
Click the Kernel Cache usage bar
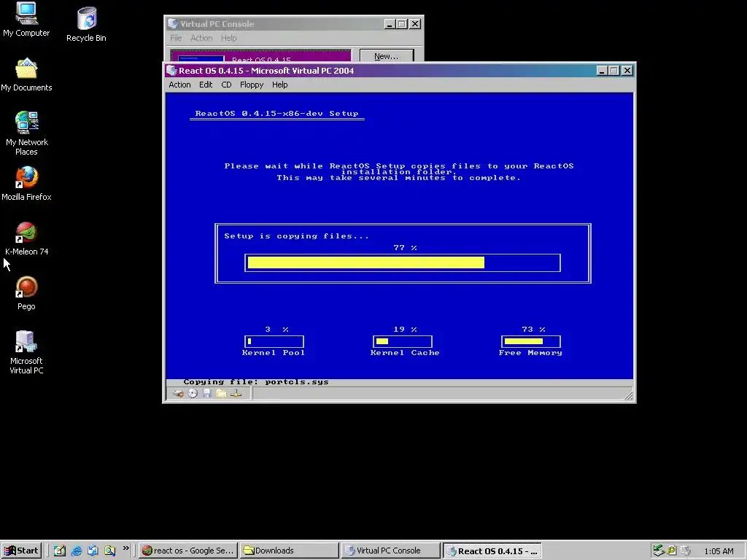coord(403,341)
